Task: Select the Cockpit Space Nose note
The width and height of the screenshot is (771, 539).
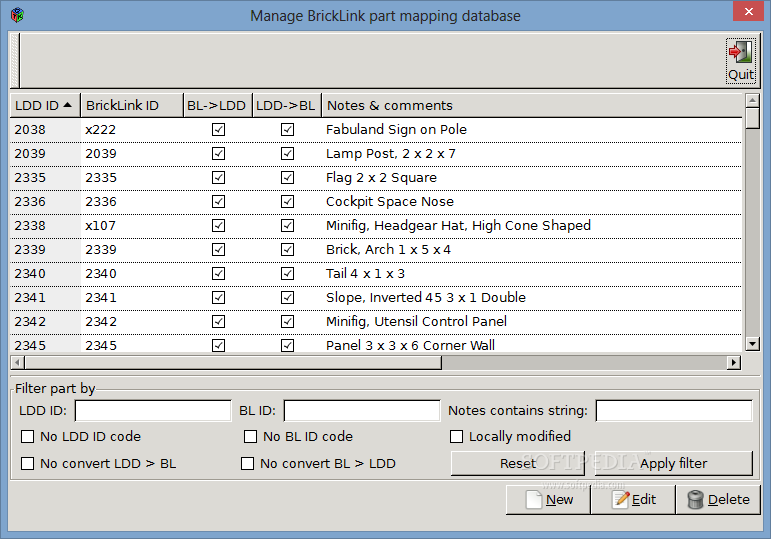Action: point(389,202)
